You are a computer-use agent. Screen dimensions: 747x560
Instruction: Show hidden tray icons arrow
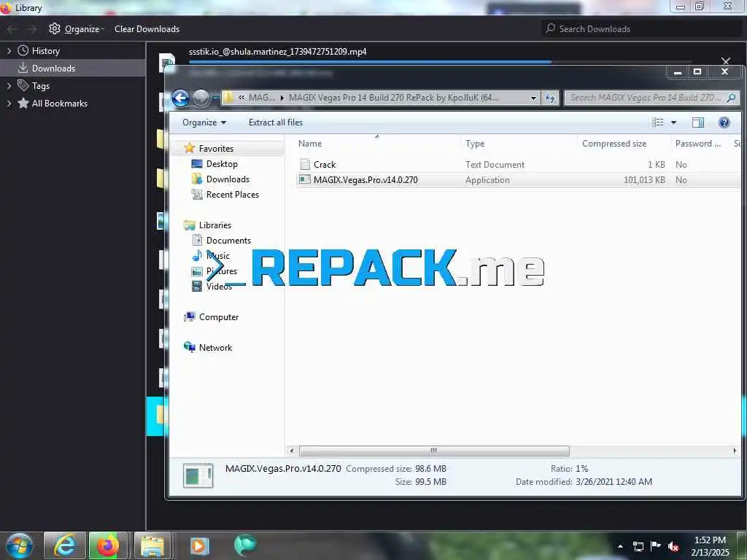620,546
